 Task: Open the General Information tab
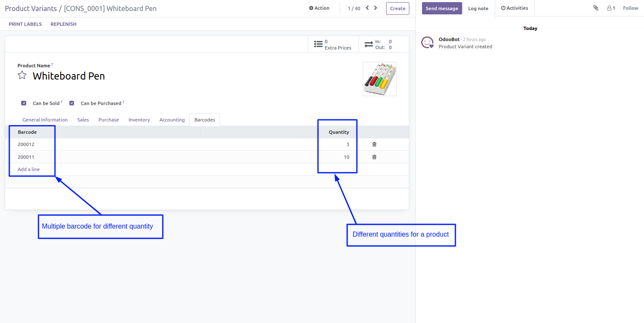45,120
